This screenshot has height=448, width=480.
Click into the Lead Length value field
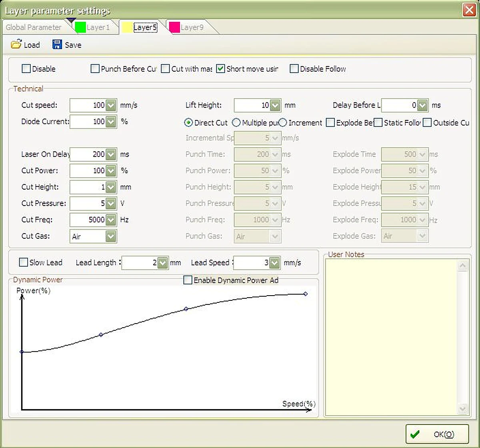140,263
